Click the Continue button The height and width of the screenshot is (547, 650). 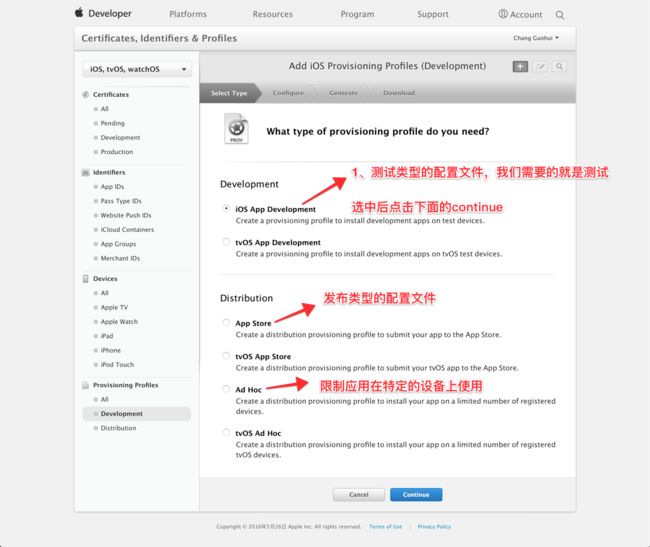[x=416, y=495]
